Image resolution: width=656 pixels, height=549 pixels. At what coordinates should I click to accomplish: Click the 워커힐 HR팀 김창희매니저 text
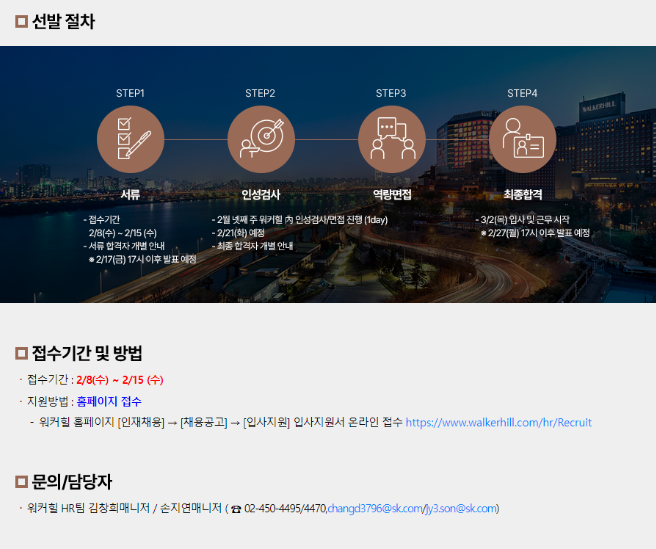point(88,508)
